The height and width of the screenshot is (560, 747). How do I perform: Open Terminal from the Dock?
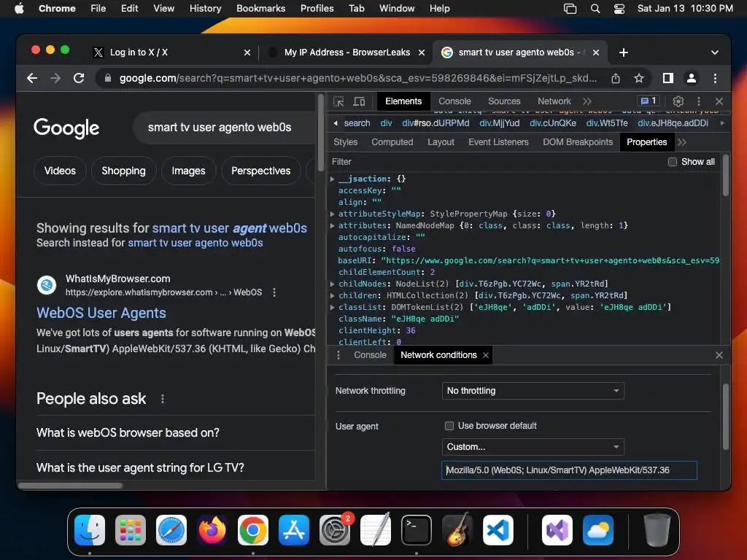point(417,529)
